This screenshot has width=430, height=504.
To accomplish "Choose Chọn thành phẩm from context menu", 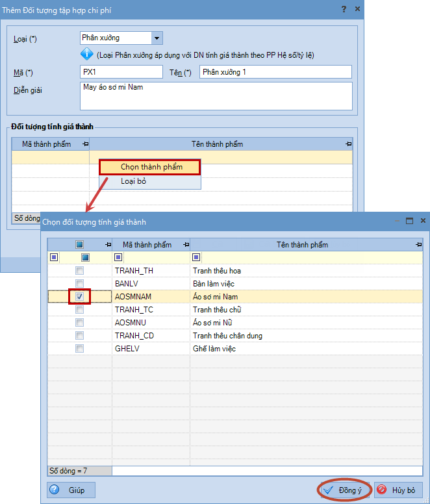I will click(x=151, y=167).
